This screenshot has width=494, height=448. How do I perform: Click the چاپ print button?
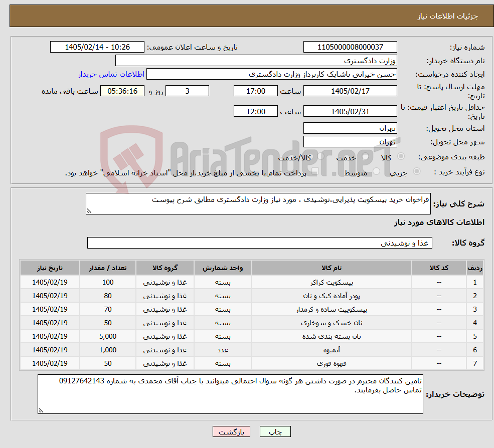(x=275, y=431)
